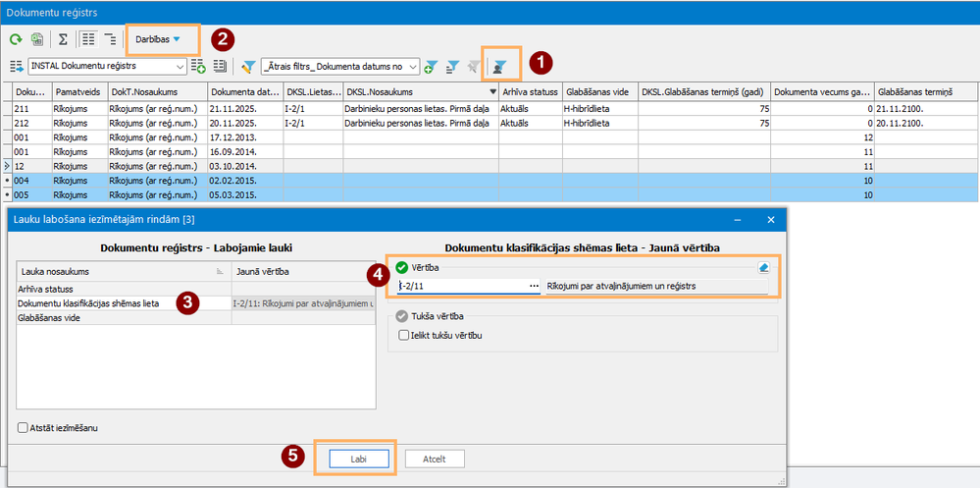Click the sigma totals icon
This screenshot has width=980, height=488.
(63, 39)
